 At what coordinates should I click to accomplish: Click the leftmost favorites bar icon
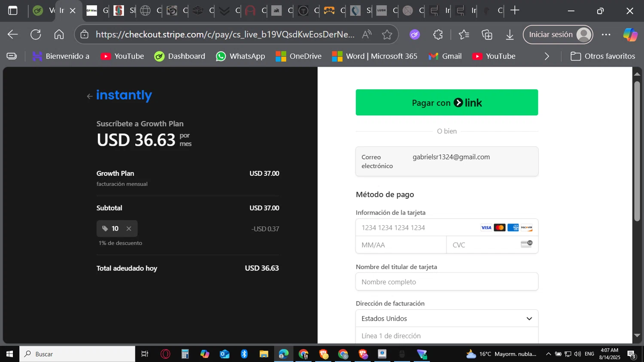tap(12, 56)
